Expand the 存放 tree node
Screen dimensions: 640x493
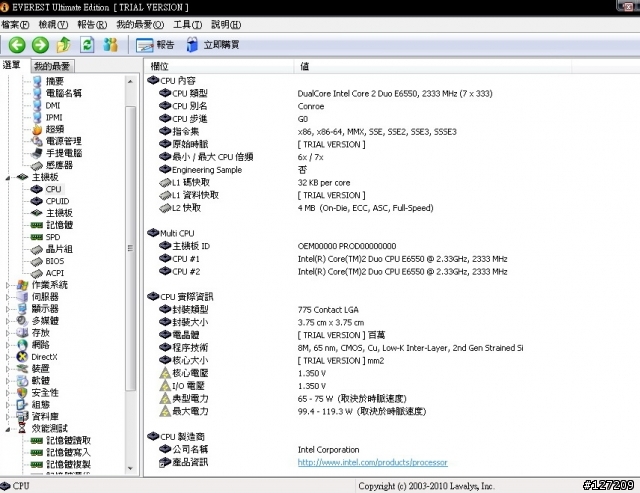coord(8,333)
